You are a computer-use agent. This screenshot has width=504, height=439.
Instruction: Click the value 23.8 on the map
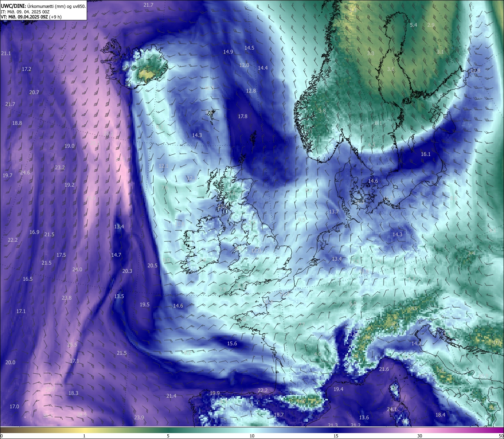click(x=67, y=298)
